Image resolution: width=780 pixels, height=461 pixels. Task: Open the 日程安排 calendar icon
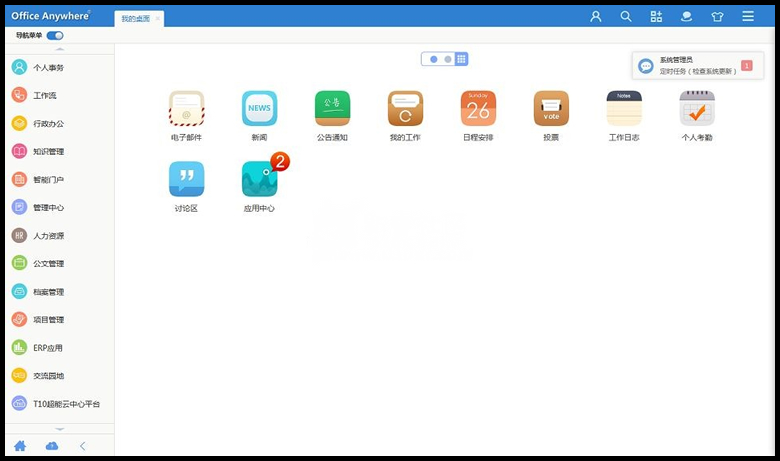point(478,108)
